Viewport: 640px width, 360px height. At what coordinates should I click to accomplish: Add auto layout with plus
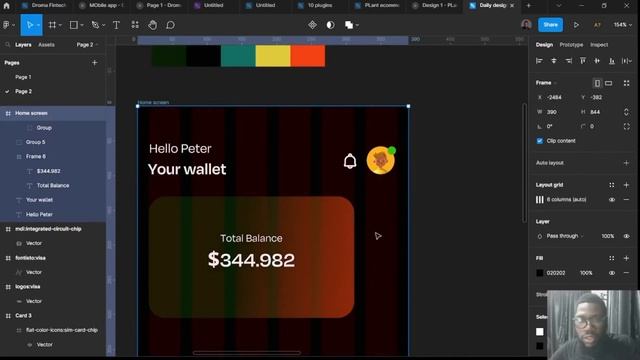627,163
